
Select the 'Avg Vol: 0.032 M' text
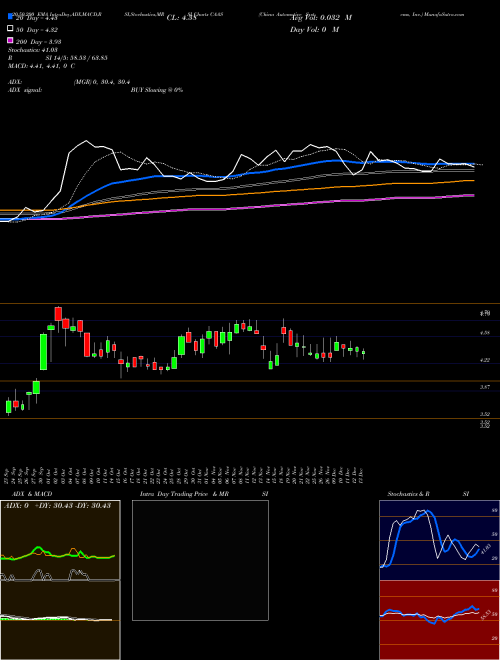(x=321, y=18)
